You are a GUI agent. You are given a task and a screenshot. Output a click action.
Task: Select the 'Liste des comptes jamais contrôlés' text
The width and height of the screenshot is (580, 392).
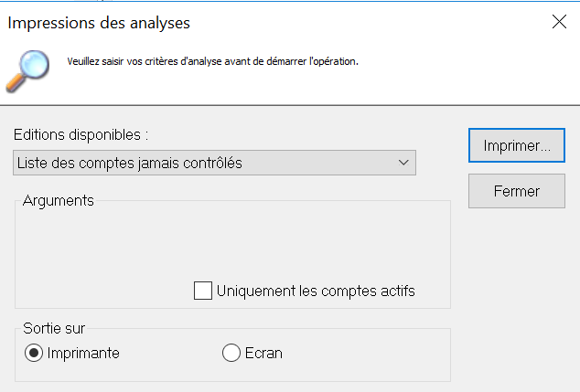129,164
